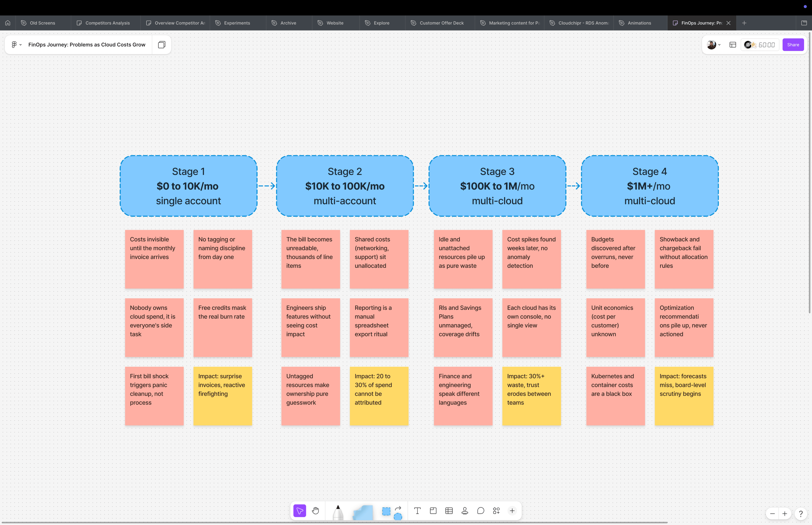The height and width of the screenshot is (525, 812).
Task: Expand user avatar dropdown
Action: tap(713, 45)
